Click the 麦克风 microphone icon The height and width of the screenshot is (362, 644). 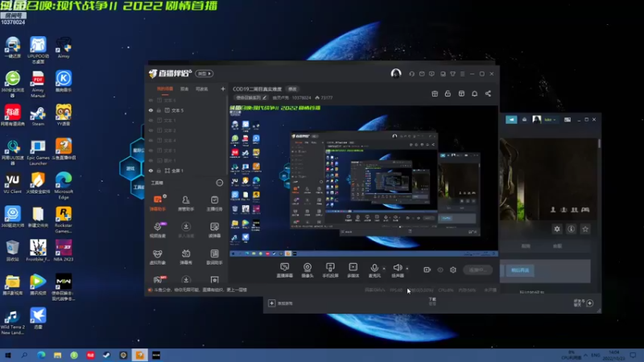[374, 269]
